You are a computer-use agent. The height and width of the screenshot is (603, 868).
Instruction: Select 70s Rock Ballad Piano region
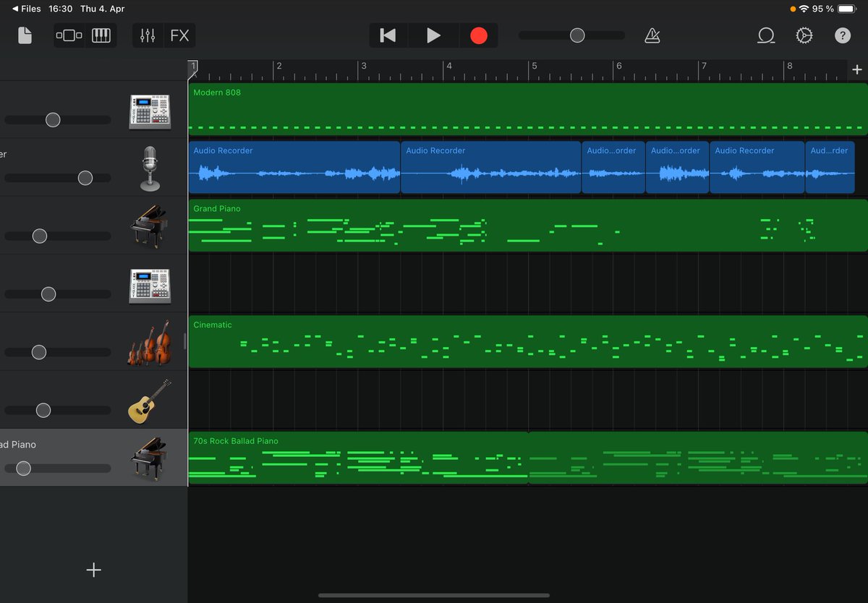[359, 458]
